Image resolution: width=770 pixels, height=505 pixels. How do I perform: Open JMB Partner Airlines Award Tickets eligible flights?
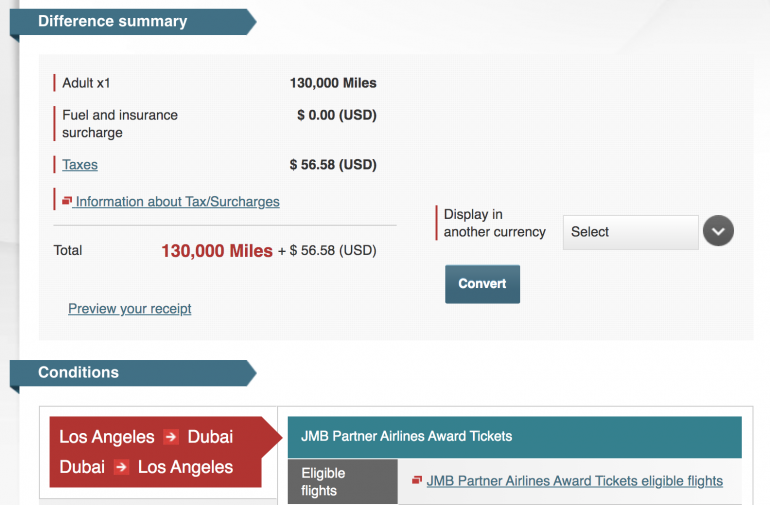(574, 481)
